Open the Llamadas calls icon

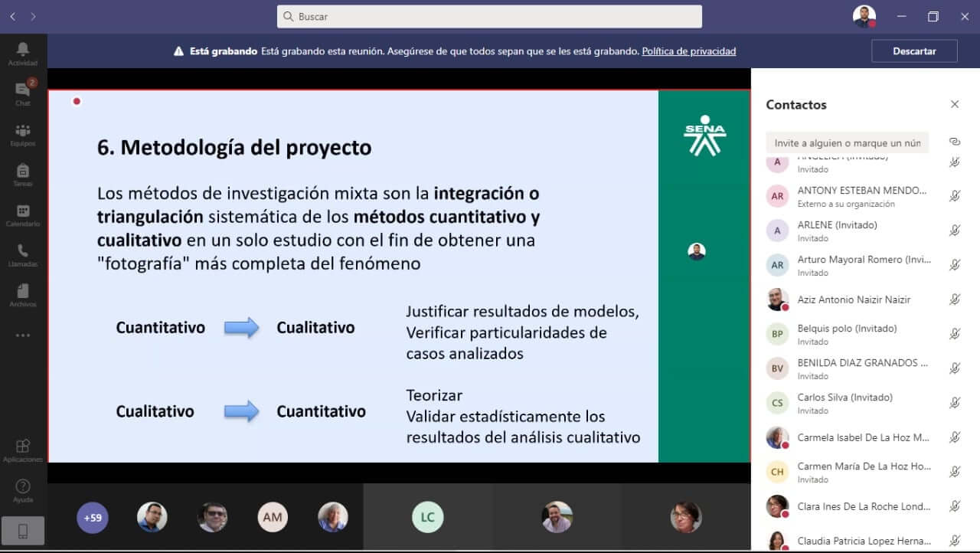(23, 254)
